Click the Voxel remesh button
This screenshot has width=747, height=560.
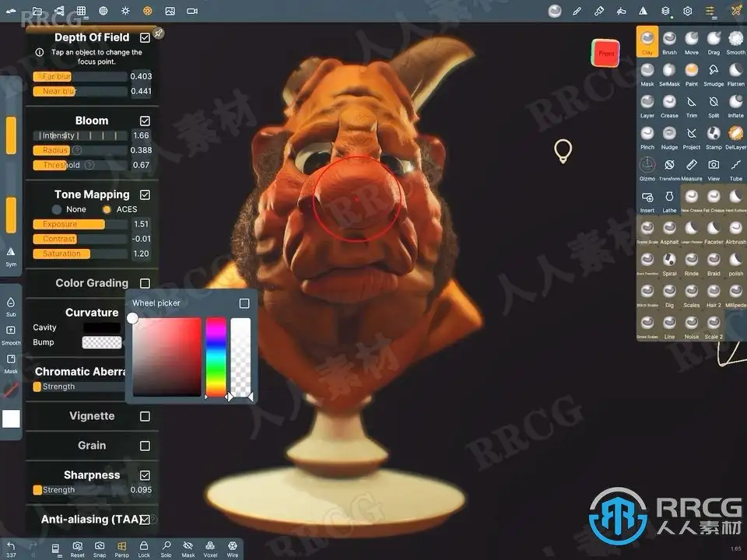click(210, 548)
